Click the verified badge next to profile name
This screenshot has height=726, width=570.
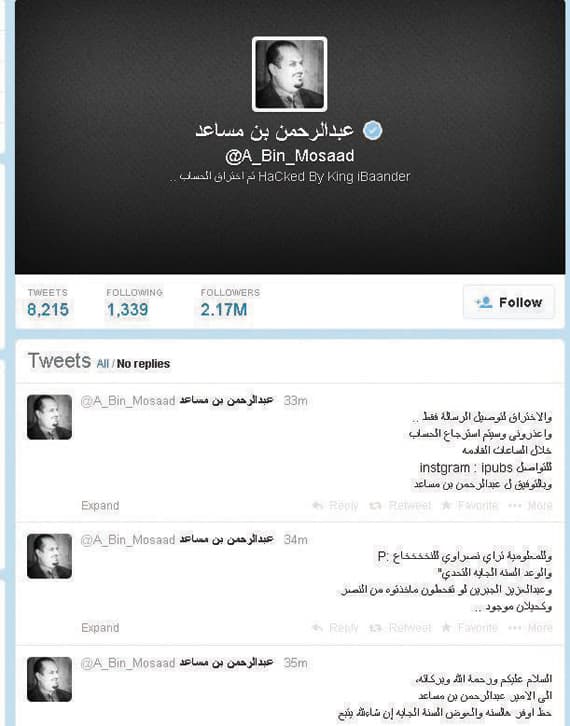coord(372,130)
